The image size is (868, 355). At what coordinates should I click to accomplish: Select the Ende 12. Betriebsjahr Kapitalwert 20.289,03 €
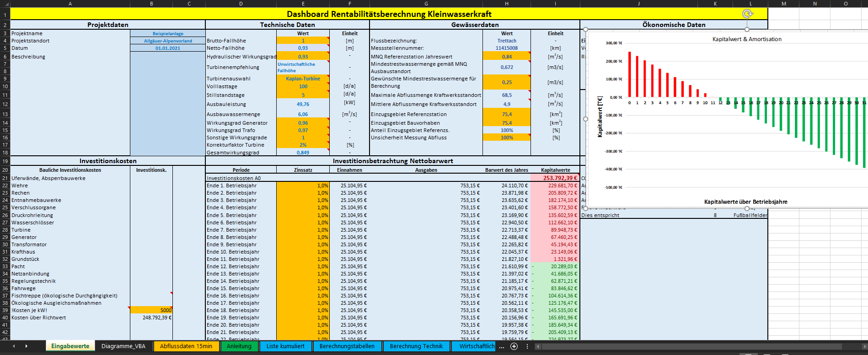point(555,266)
